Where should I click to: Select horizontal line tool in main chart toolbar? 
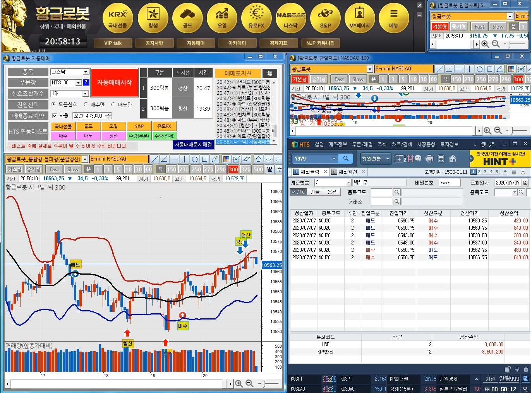click(x=175, y=159)
